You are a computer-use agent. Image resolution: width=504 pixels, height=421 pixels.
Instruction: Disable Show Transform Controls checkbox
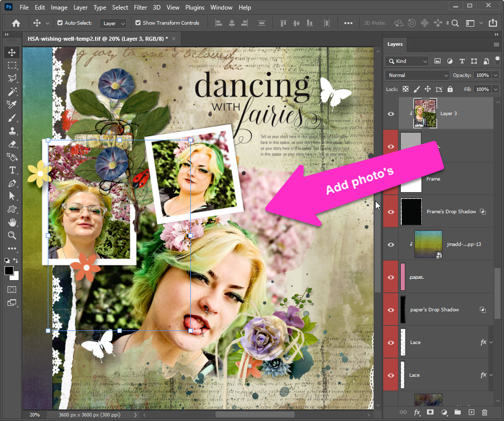click(x=138, y=23)
